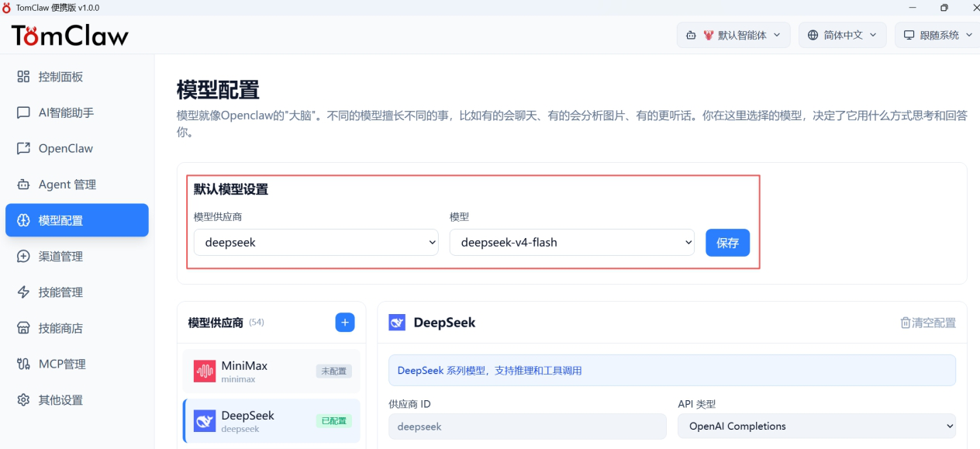Viewport: 980px width, 449px height.
Task: Click the OpenClaw external link icon
Action: [23, 148]
